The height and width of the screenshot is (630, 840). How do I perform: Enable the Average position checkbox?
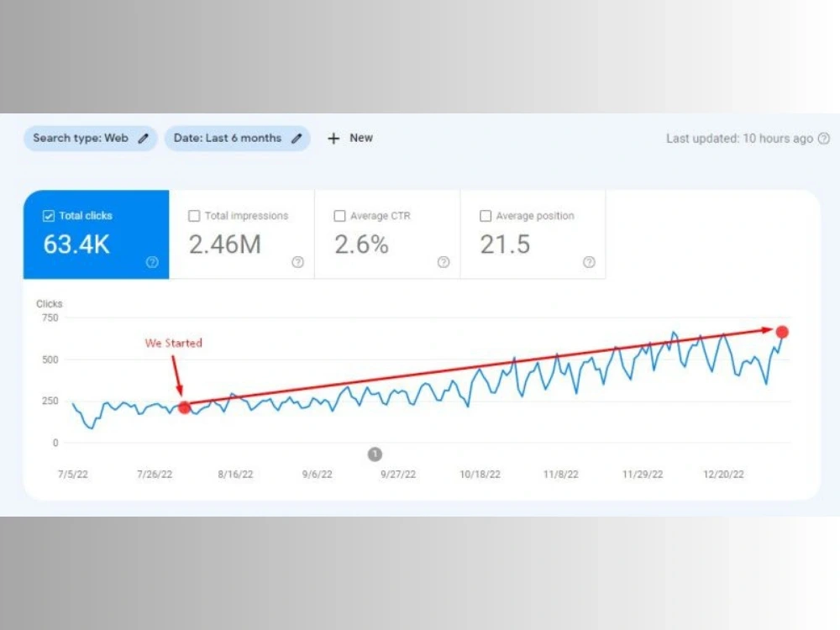(486, 216)
